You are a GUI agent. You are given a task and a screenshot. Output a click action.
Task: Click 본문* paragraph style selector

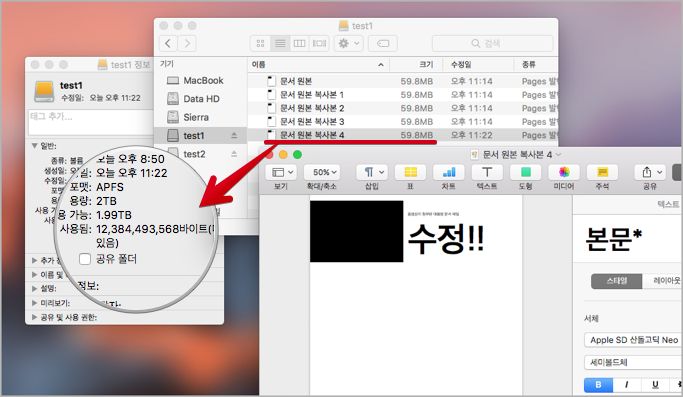point(628,238)
